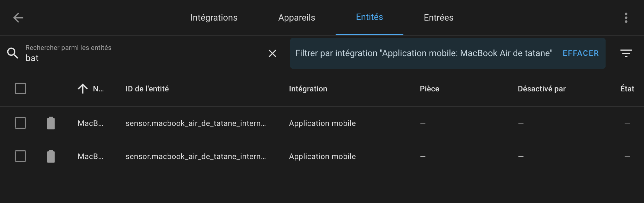Clear the 'bat' search text with X
This screenshot has height=203, width=644.
pos(272,53)
